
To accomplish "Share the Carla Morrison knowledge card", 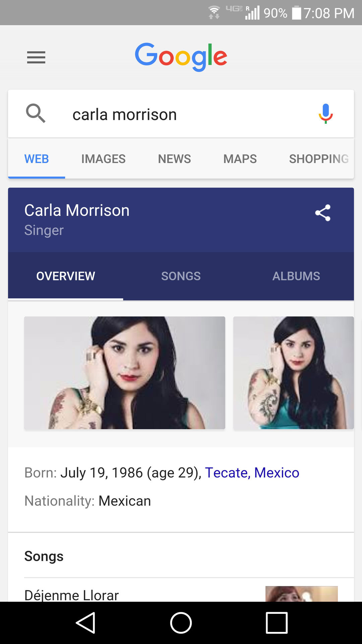I will pyautogui.click(x=323, y=213).
